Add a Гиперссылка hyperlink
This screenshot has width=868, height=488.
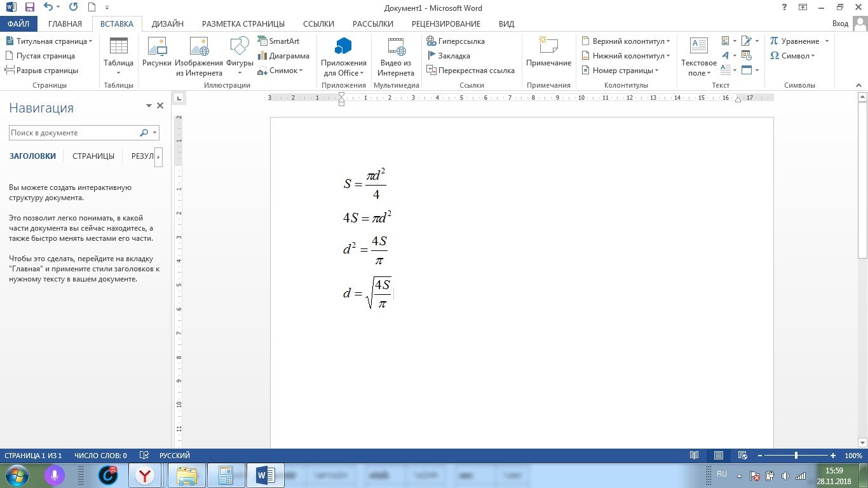point(456,41)
